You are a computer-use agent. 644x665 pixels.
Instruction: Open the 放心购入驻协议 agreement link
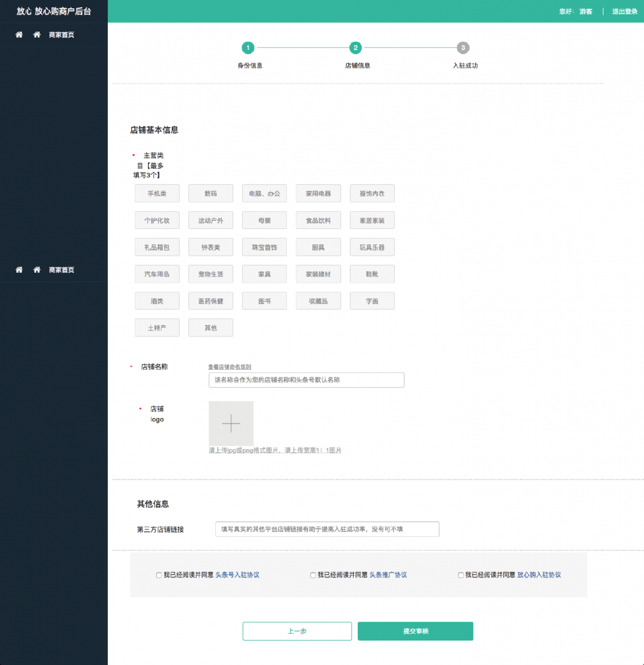(539, 575)
